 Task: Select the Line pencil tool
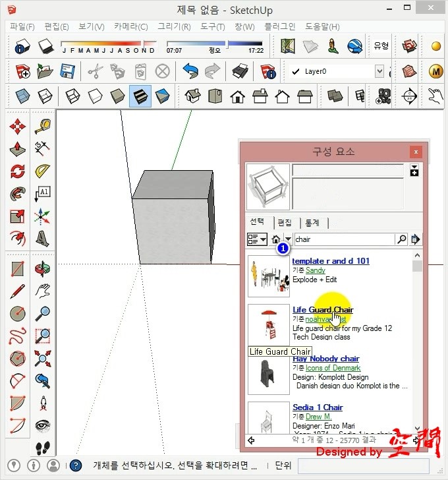click(x=17, y=291)
